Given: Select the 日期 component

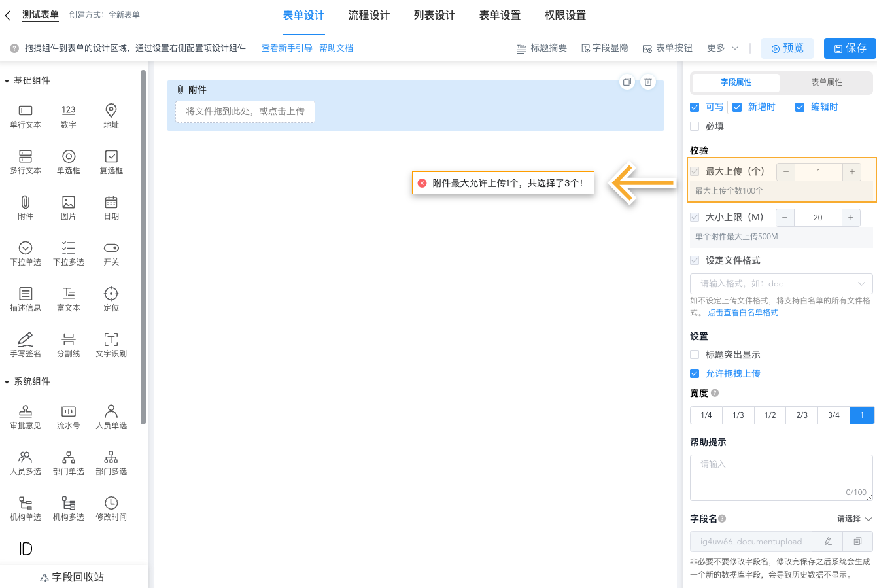Looking at the screenshot, I should click(x=111, y=207).
